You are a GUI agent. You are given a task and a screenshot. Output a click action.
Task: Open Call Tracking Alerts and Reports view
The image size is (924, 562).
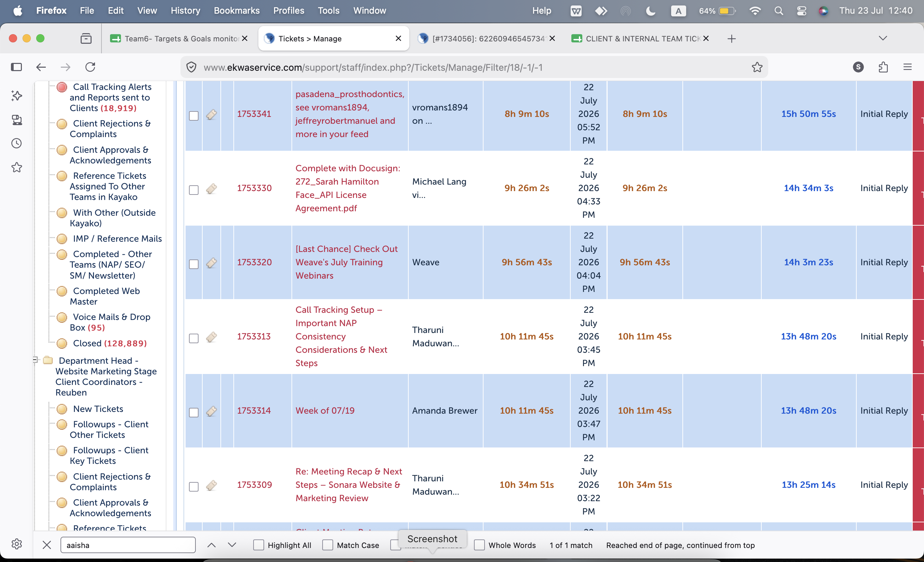tap(110, 97)
